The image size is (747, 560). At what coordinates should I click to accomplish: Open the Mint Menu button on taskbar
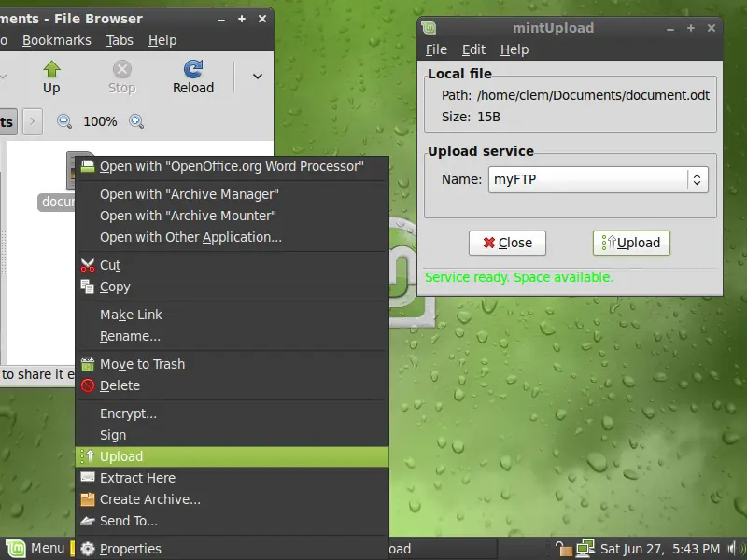[35, 548]
